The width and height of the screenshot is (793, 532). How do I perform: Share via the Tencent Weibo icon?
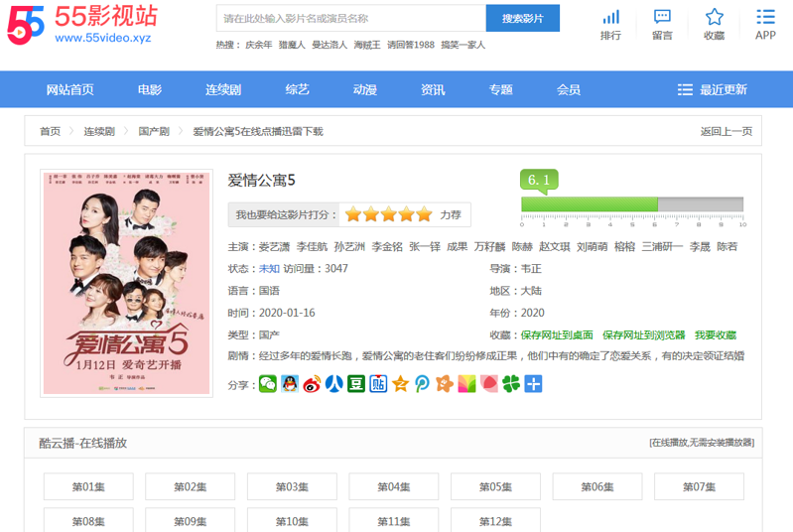click(x=422, y=384)
